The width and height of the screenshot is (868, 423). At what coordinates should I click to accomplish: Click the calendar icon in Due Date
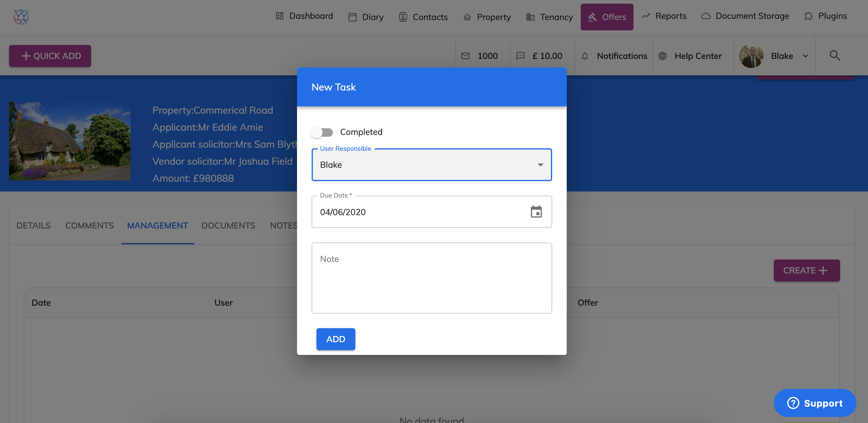coord(536,212)
